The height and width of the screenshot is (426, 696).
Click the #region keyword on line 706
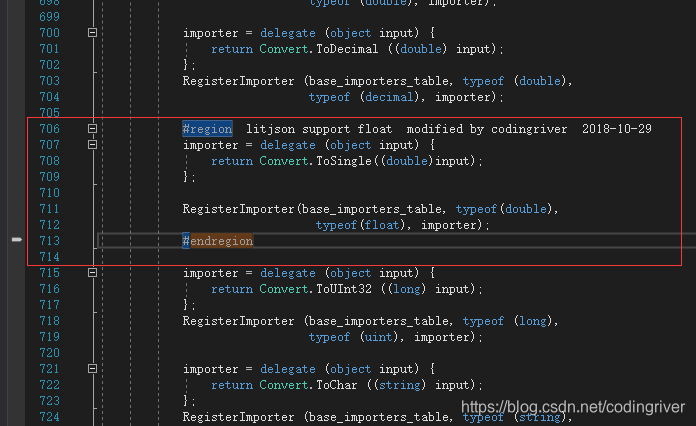coord(207,129)
